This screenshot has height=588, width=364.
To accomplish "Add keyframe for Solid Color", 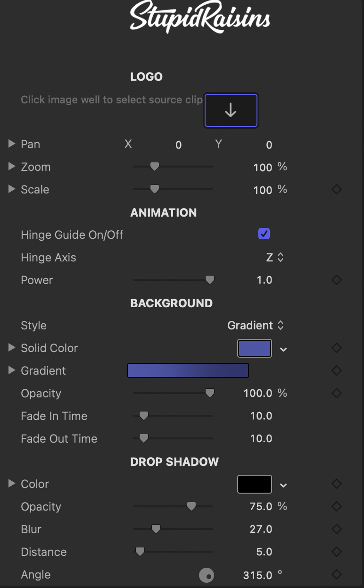I will tap(337, 348).
